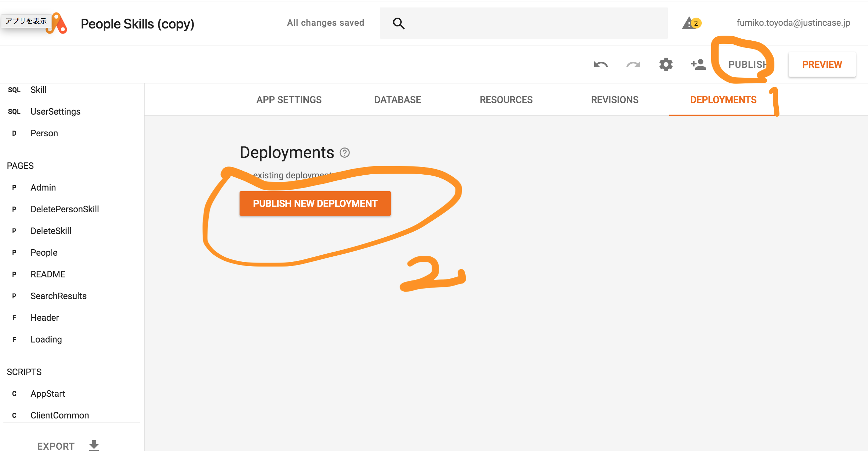
Task: Click the undo arrow icon
Action: coord(600,64)
